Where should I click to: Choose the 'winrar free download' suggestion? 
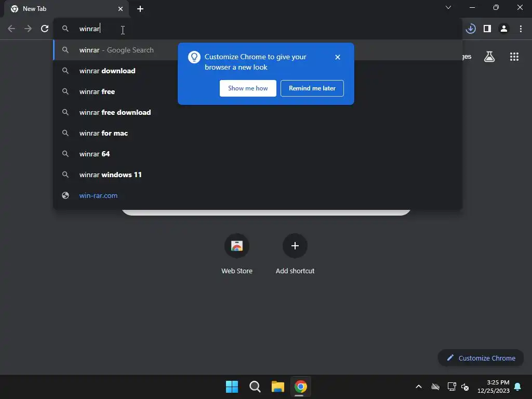[x=258, y=112]
